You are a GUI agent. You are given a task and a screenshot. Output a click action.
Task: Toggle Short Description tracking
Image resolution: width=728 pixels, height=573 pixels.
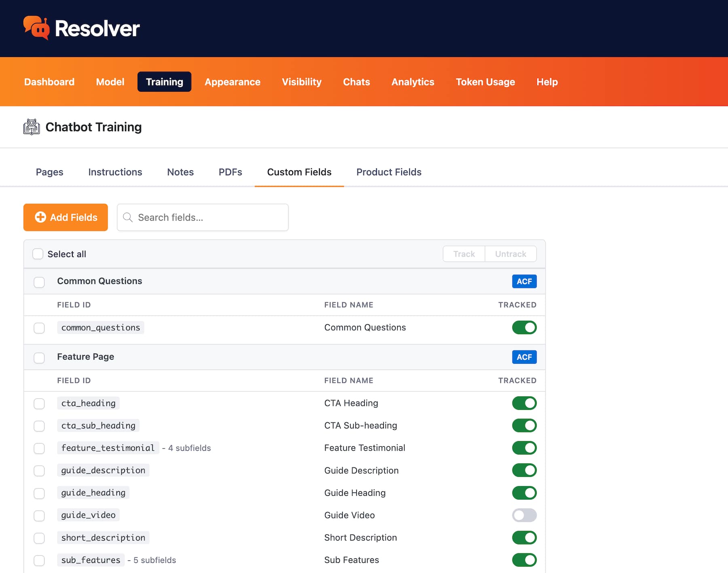pos(524,537)
